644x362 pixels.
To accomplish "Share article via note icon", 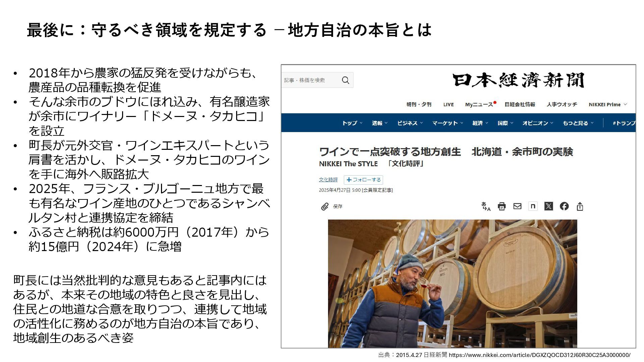I will coord(533,206).
